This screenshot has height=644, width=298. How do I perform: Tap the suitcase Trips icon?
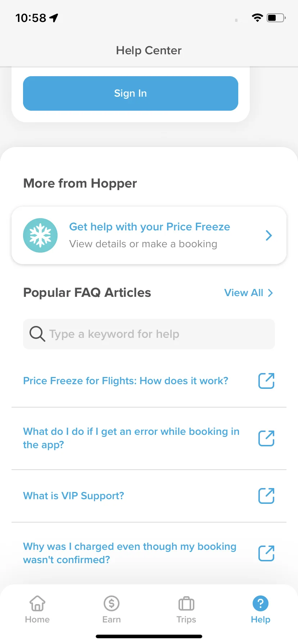[x=186, y=603]
